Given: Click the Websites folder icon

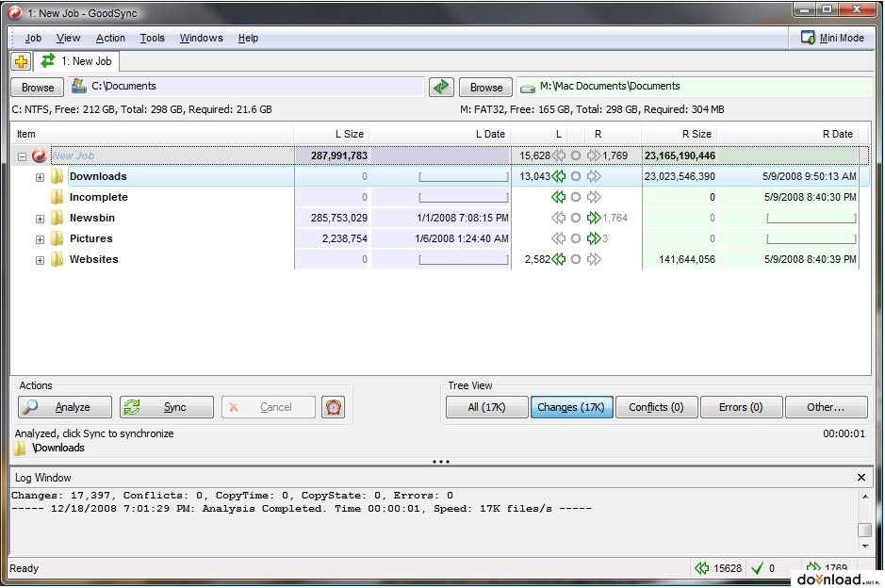Looking at the screenshot, I should [x=57, y=259].
